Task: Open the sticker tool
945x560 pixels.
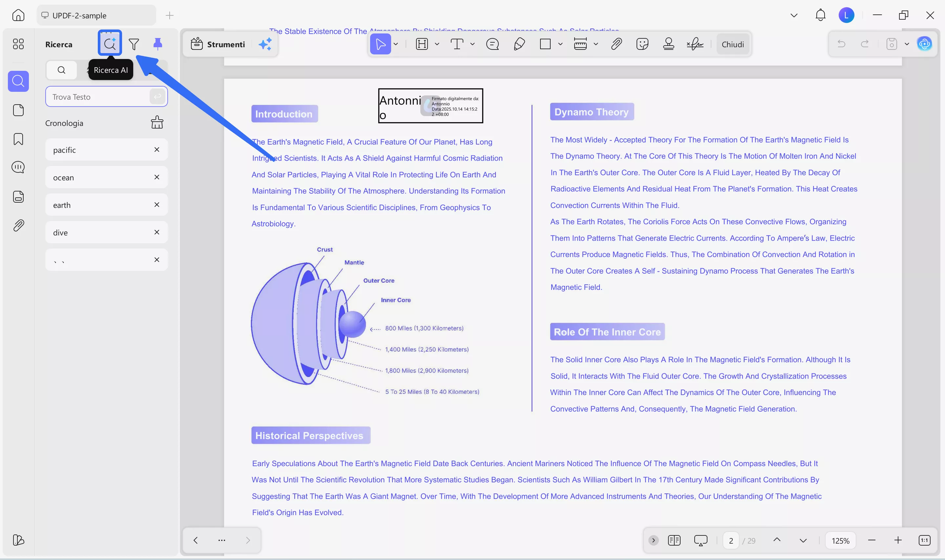Action: (642, 44)
